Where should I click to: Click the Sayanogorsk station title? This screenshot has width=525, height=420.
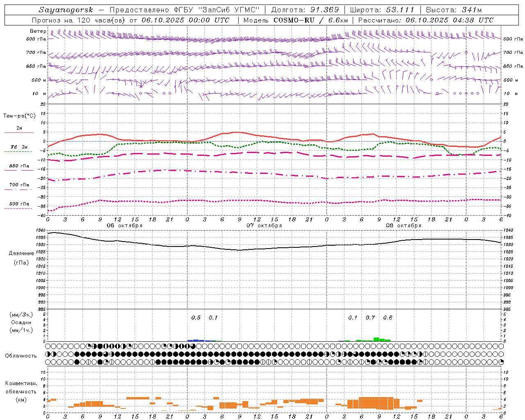(66, 10)
